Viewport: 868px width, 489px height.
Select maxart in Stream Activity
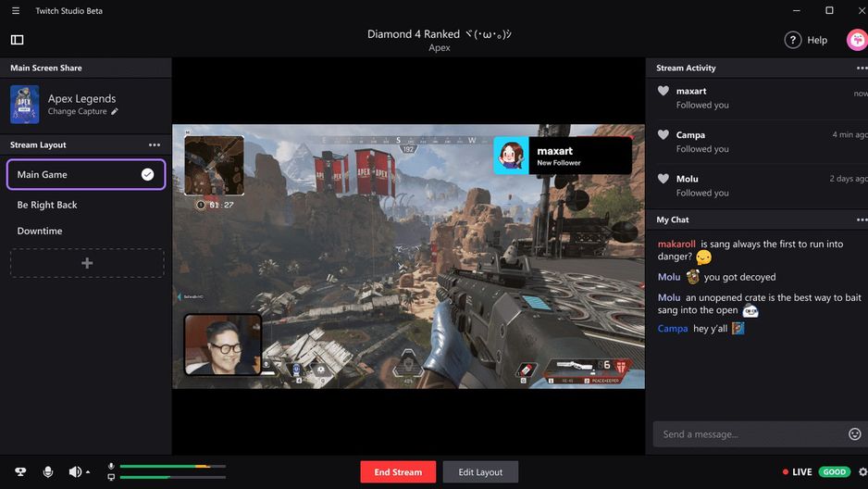pos(691,91)
